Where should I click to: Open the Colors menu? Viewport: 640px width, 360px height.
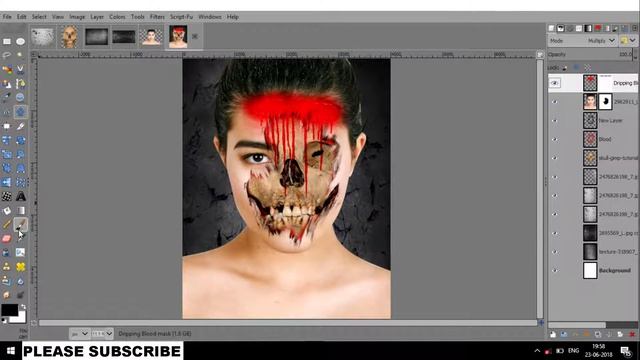117,17
